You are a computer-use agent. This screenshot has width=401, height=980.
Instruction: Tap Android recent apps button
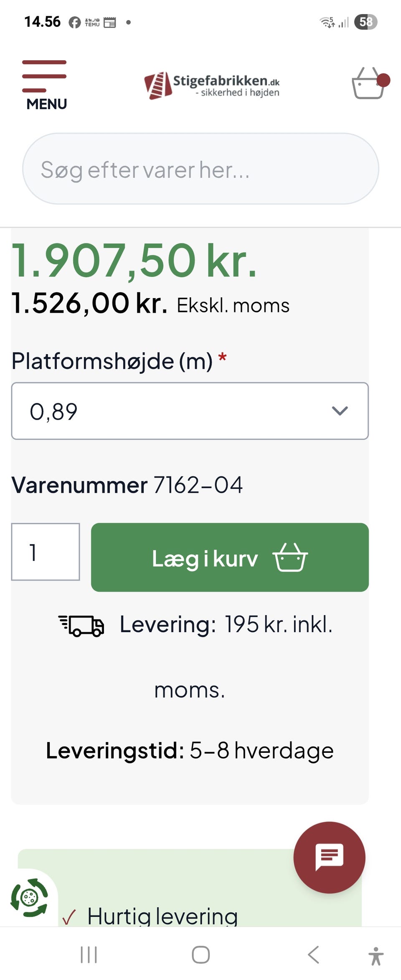point(89,955)
